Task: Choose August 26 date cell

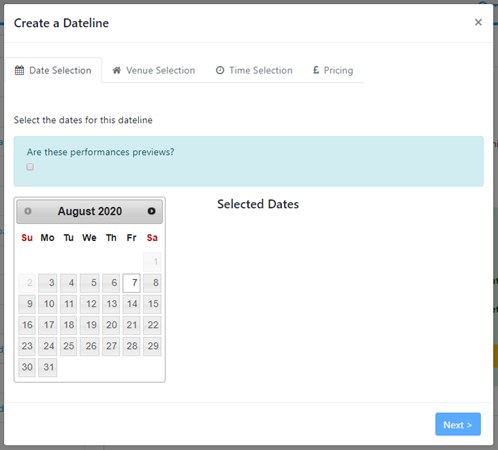Action: click(90, 346)
